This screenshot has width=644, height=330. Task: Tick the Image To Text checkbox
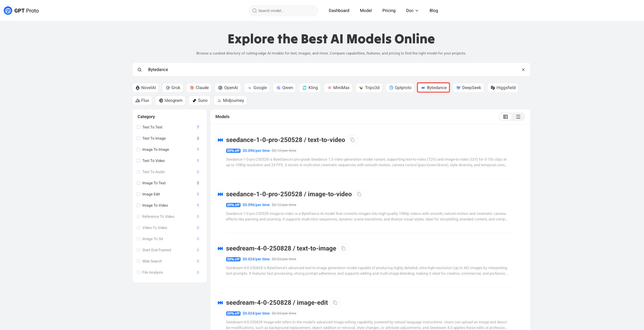(138, 183)
